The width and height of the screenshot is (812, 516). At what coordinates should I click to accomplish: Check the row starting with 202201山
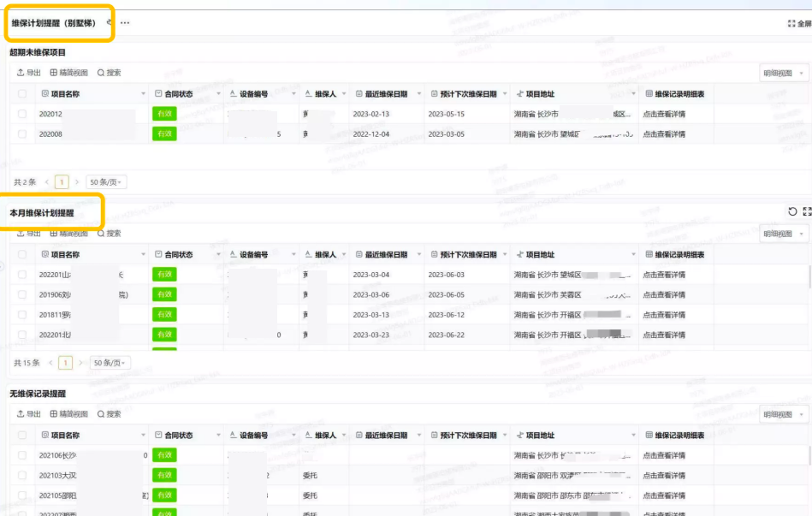coord(22,275)
